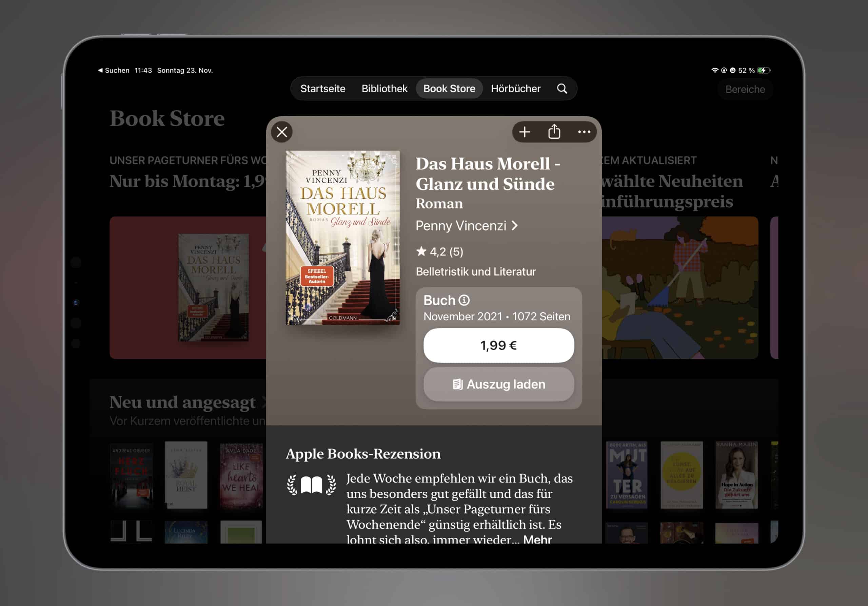868x606 pixels.
Task: Select the Hope in Action book cover
Action: (736, 475)
